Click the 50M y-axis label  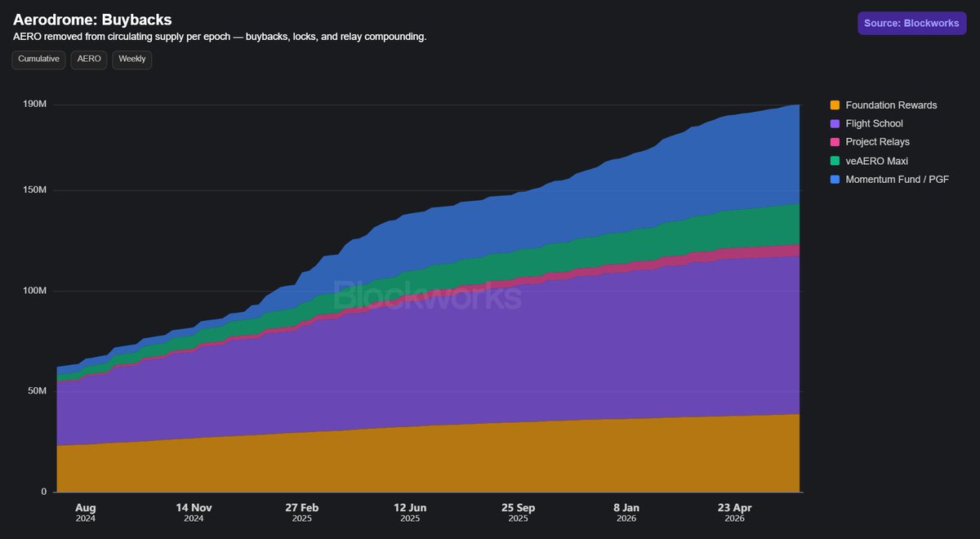point(36,391)
